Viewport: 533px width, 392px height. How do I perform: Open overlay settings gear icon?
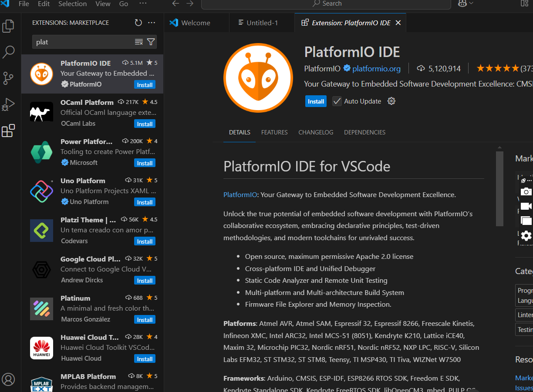click(x=526, y=236)
